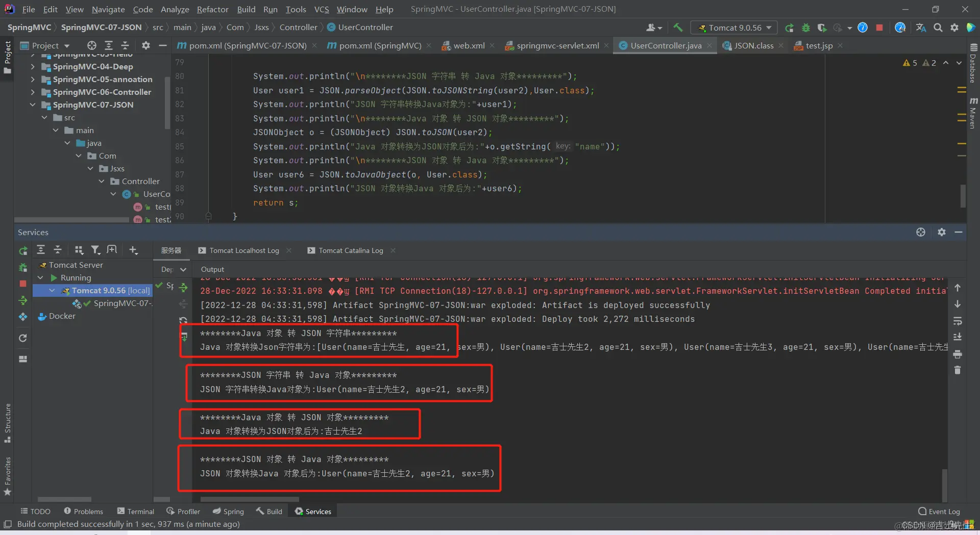Expand the SpringMVC-05-annoation module

(x=33, y=79)
